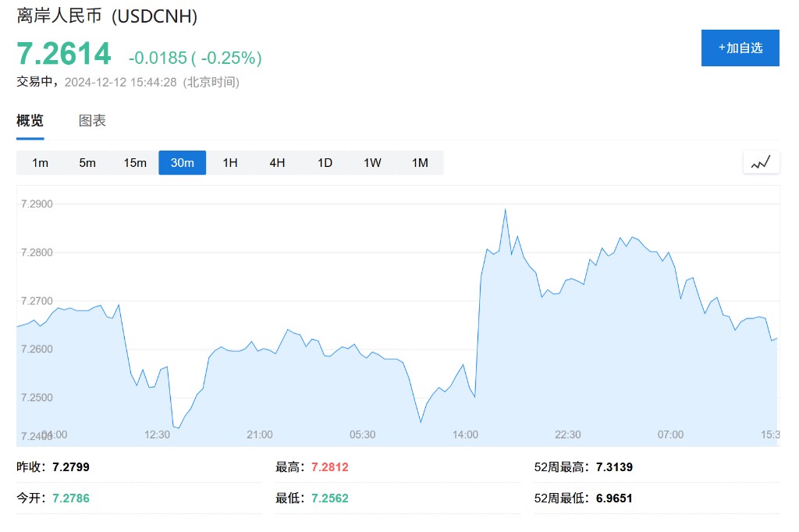Select the 5m interval
Viewport: 799px width, 532px height.
point(87,162)
